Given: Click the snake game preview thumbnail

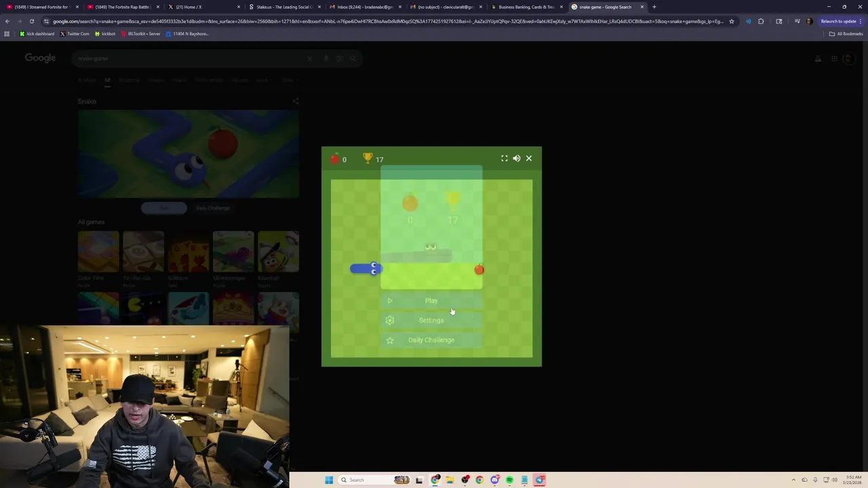Looking at the screenshot, I should (x=189, y=154).
